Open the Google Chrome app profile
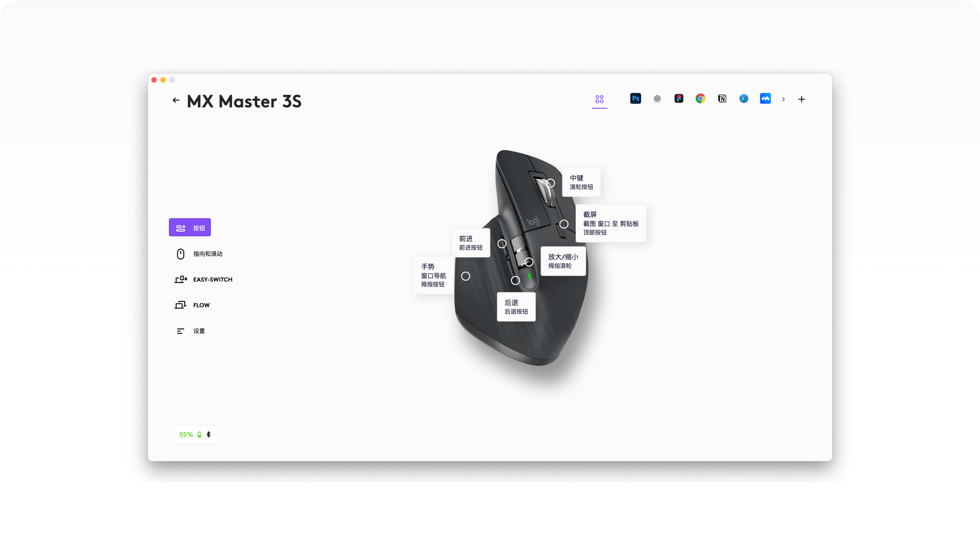 (700, 99)
